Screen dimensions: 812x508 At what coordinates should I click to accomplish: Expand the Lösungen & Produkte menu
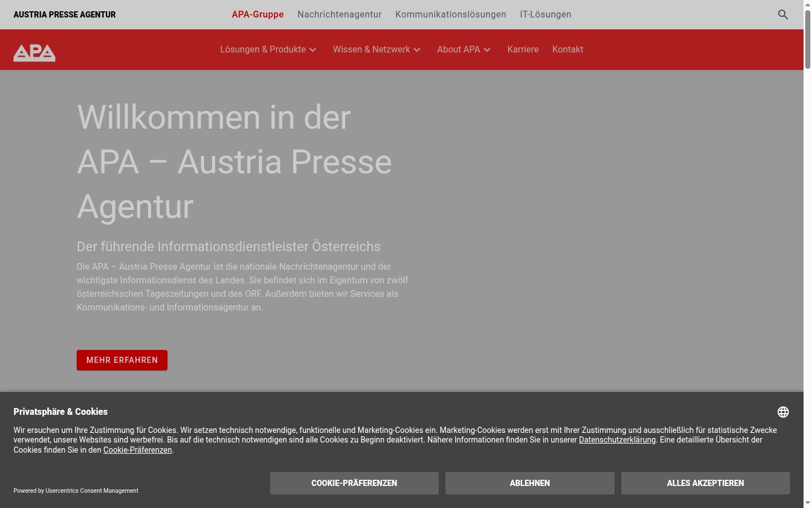tap(268, 50)
